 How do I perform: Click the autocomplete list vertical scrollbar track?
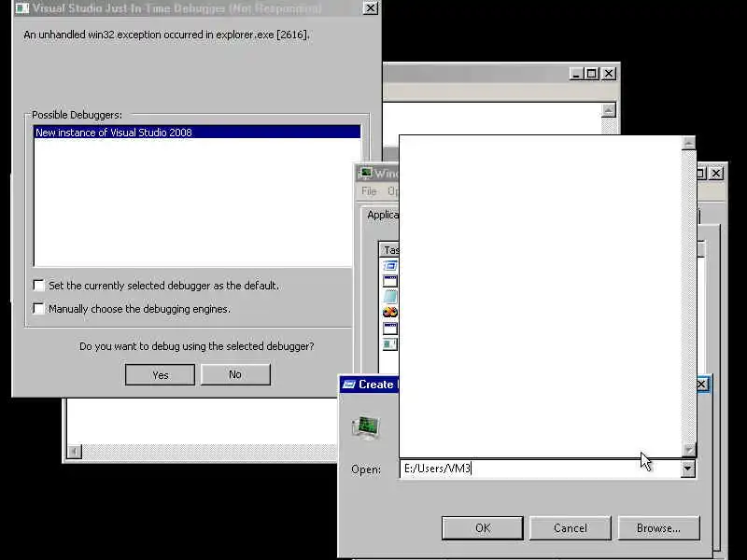(688, 296)
